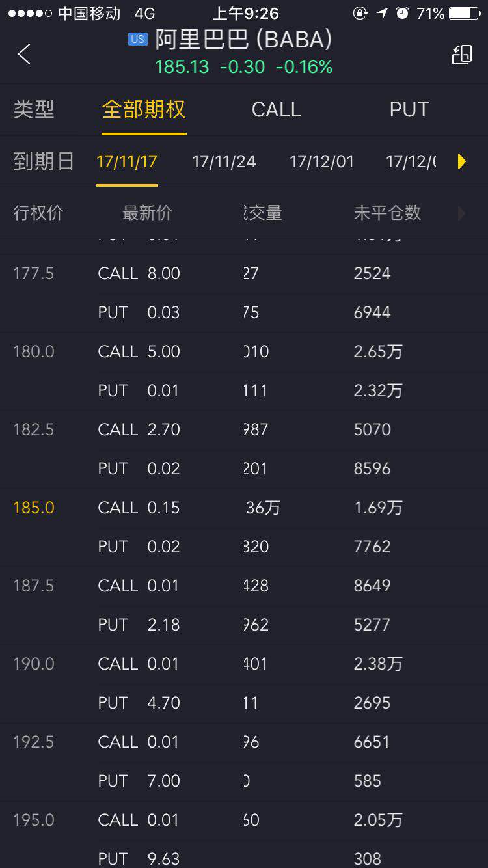Tap the share icon in the header
This screenshot has width=488, height=868.
pyautogui.click(x=462, y=55)
